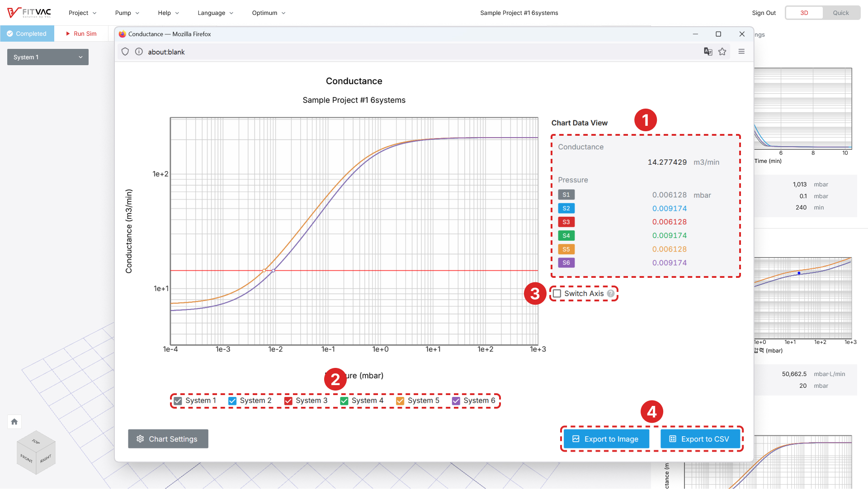Click the orange curve intersection marker on chart
Image resolution: width=868 pixels, height=491 pixels.
(264, 271)
